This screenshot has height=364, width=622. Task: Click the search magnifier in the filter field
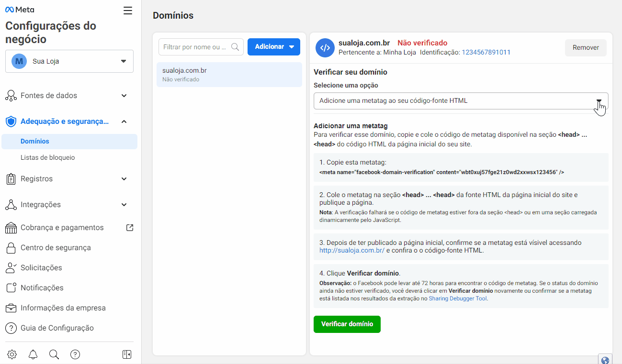(x=235, y=47)
